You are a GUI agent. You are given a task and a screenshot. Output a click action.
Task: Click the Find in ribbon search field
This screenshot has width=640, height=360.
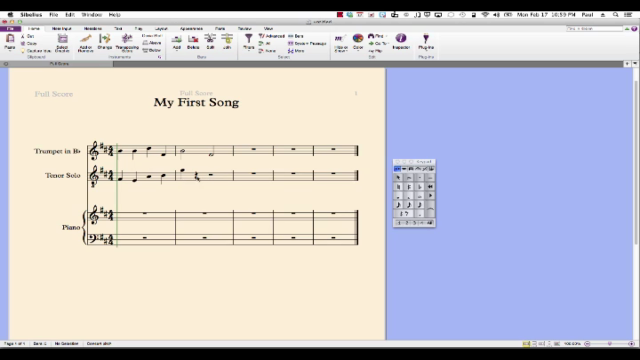[x=594, y=29]
